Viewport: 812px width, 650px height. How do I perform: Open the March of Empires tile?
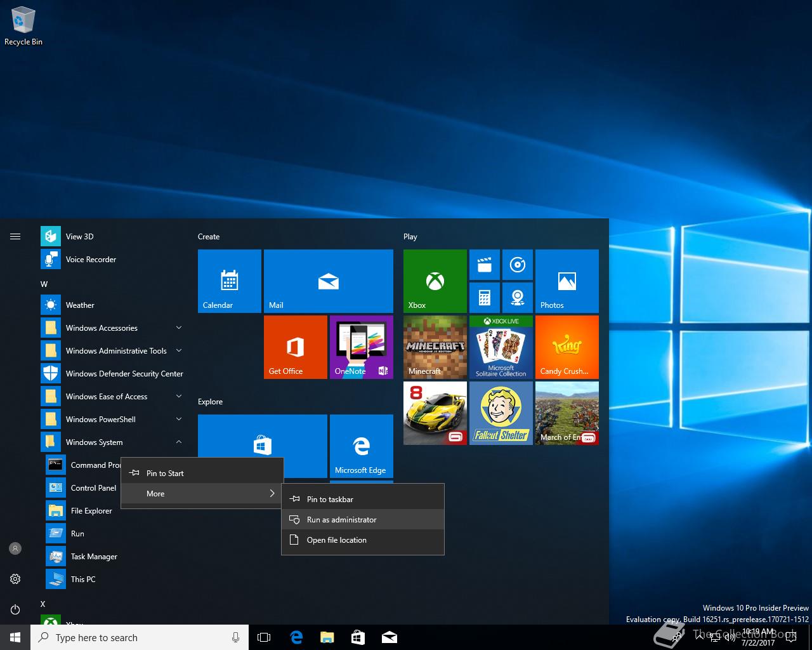click(x=567, y=413)
